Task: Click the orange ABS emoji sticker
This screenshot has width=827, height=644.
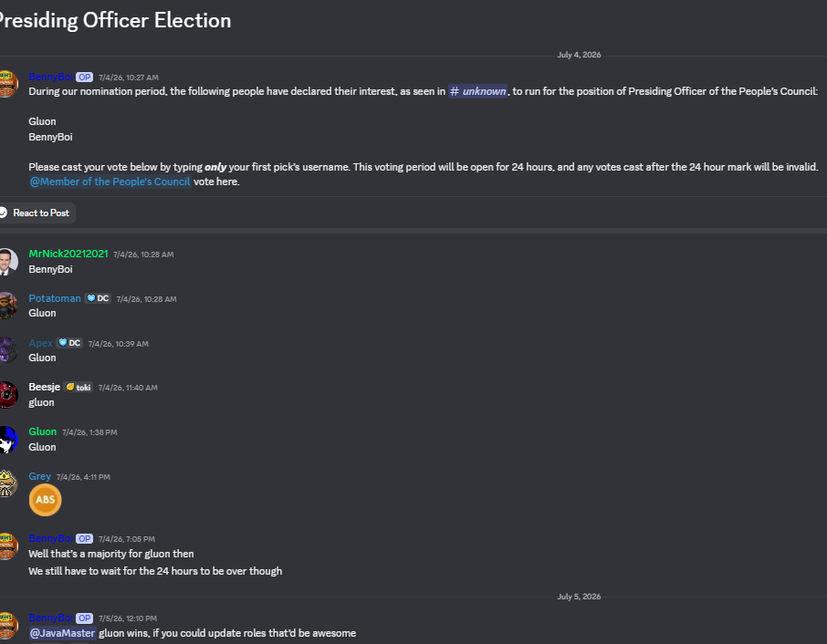Action: click(46, 500)
